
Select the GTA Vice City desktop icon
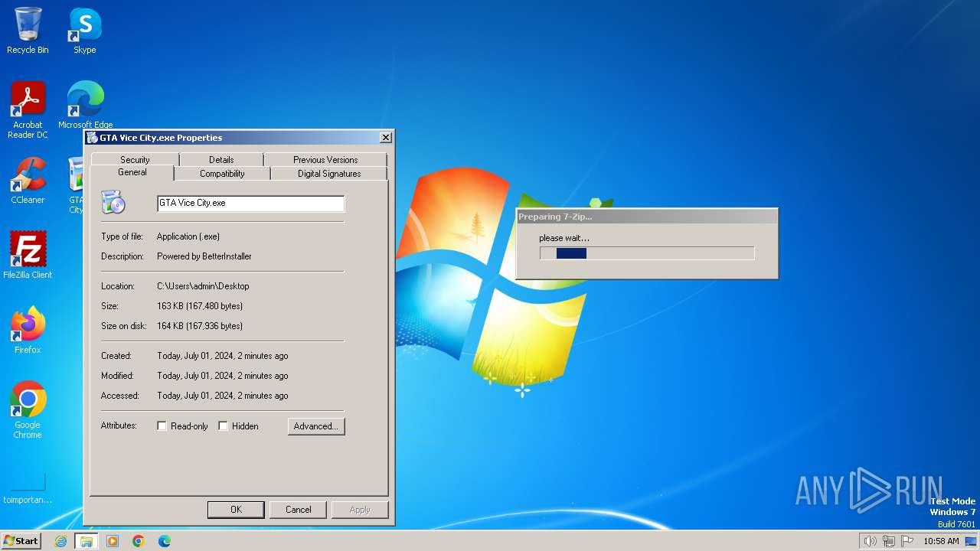pyautogui.click(x=76, y=185)
